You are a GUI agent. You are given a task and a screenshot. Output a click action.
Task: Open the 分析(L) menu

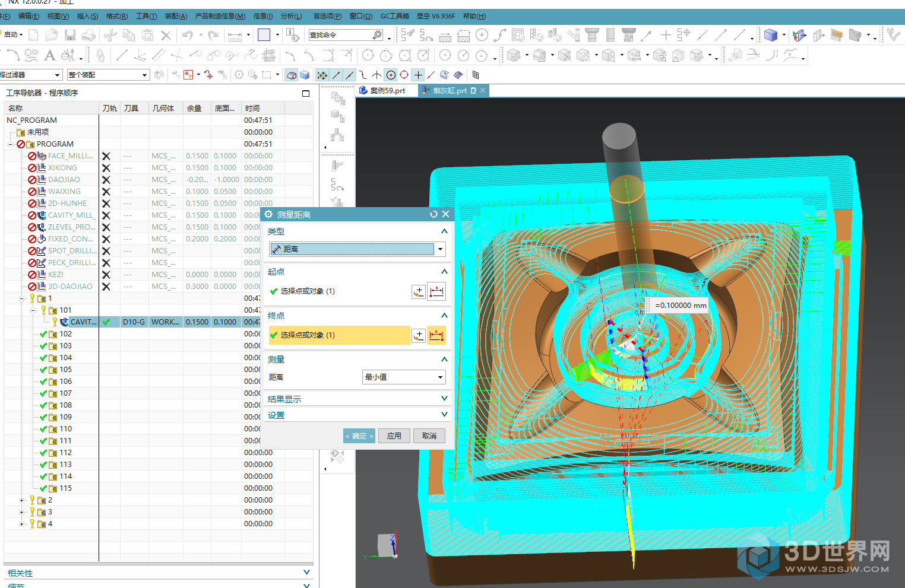point(291,16)
